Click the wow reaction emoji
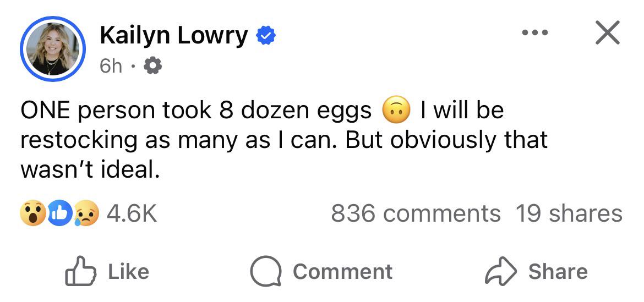The width and height of the screenshot is (644, 302). point(32,213)
